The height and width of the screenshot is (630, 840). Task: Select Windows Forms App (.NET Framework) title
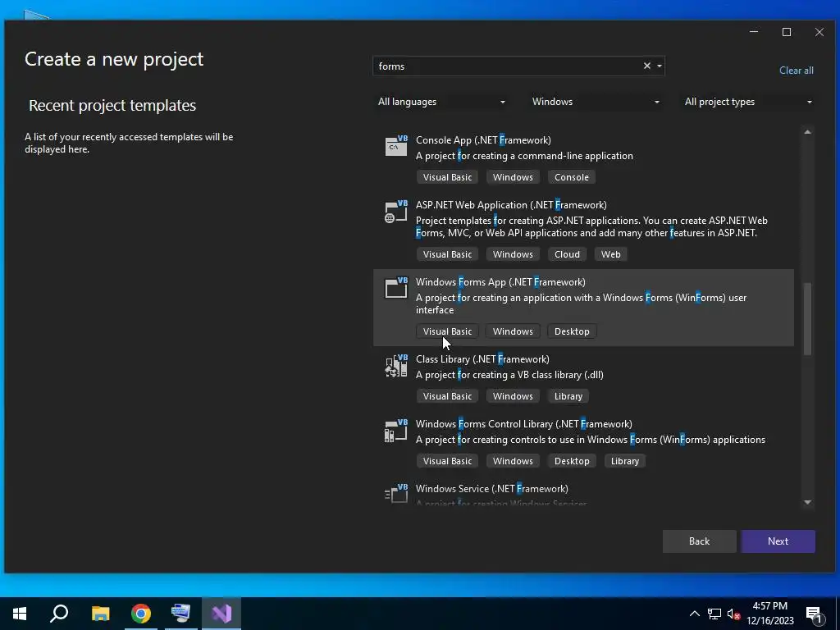click(500, 282)
